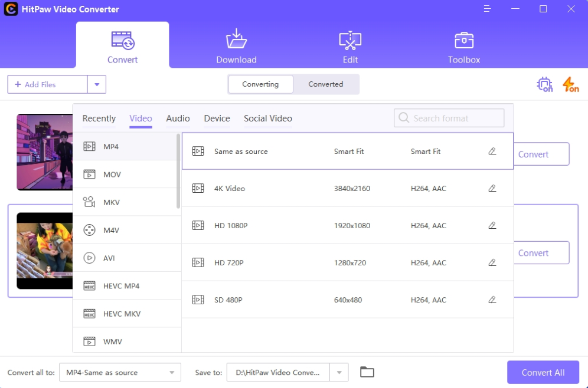
Task: Switch to the Edit tab
Action: tap(350, 45)
